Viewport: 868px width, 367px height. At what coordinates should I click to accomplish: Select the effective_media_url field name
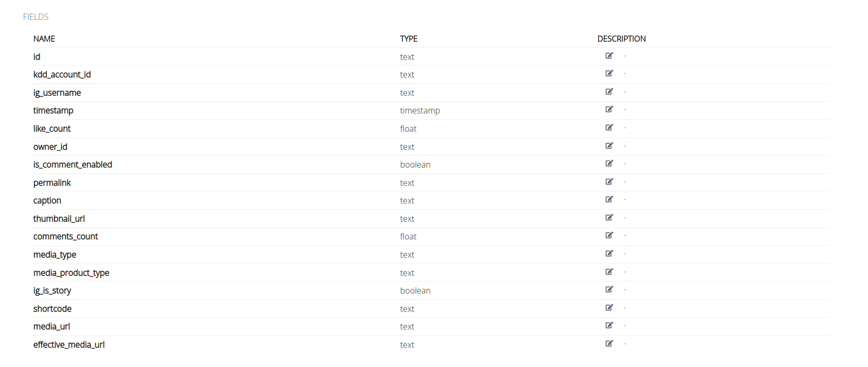(x=69, y=345)
